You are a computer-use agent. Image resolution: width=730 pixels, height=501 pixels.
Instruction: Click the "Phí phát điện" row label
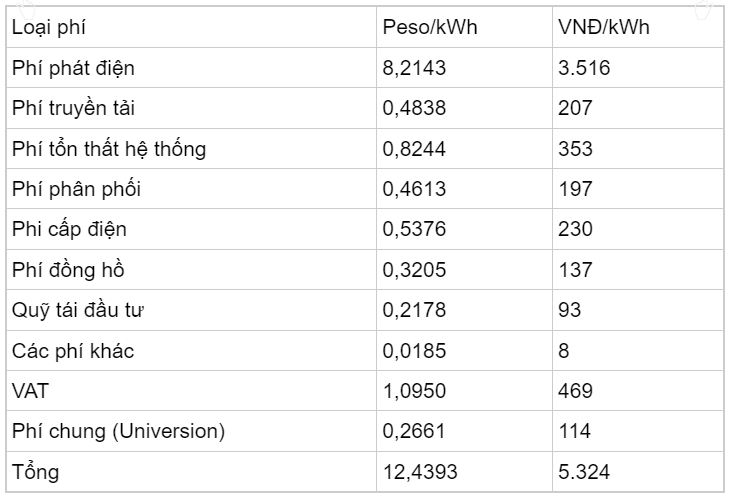73,68
